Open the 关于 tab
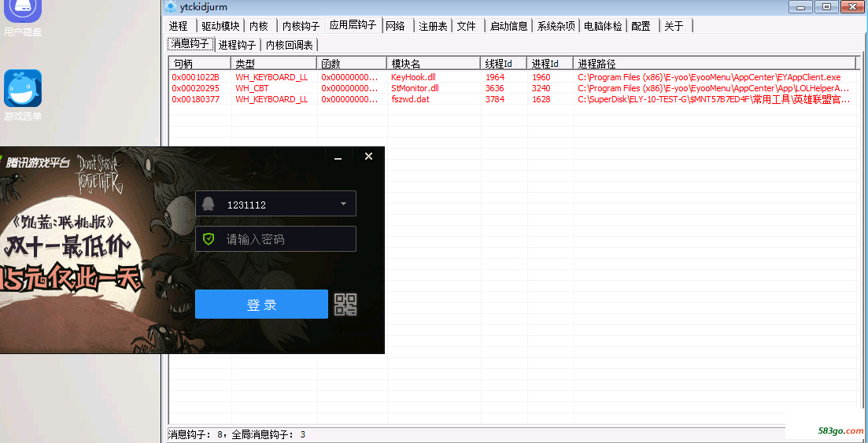This screenshot has width=868, height=443. point(674,26)
